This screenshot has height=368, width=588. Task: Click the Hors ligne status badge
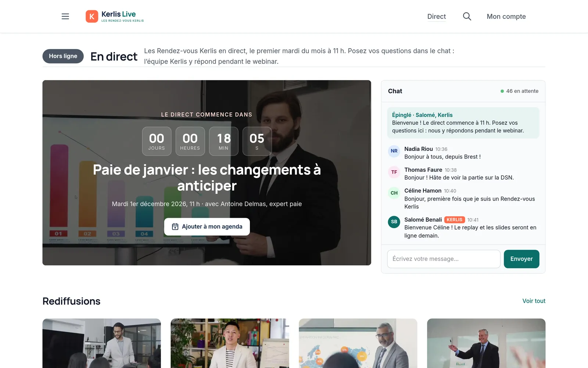63,56
